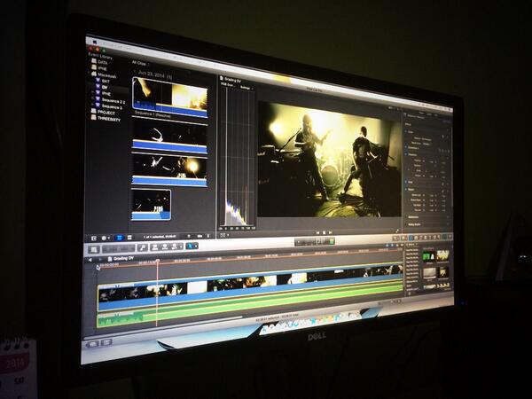532x399 pixels.
Task: Go to previous frame in viewer
Action: (318, 232)
